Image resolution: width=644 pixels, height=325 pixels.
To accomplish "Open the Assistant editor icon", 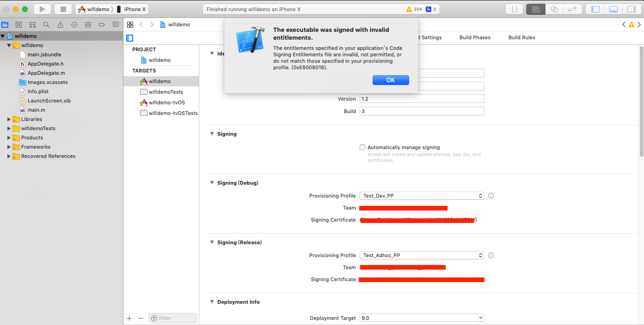I will tap(554, 9).
